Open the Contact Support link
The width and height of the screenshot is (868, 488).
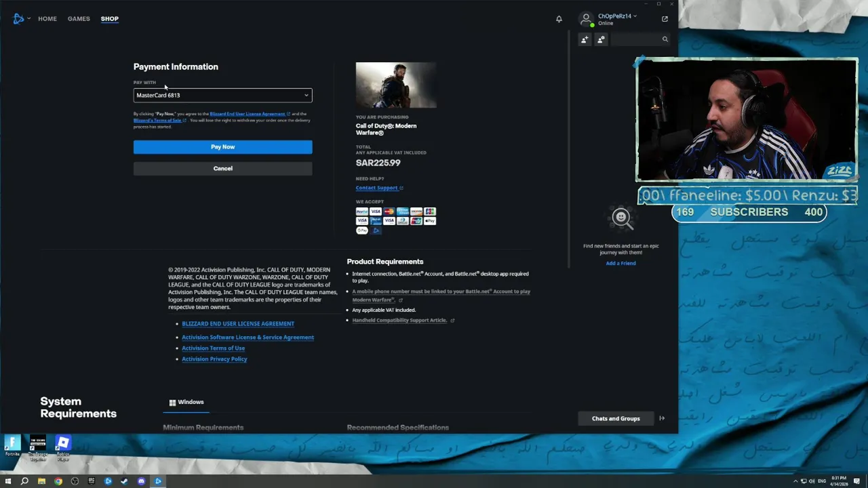click(379, 188)
